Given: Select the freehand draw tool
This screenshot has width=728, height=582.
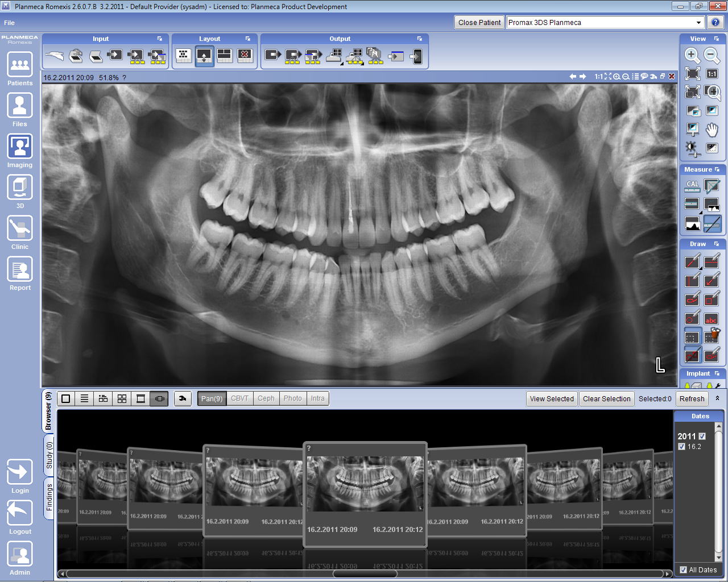Looking at the screenshot, I should (692, 299).
